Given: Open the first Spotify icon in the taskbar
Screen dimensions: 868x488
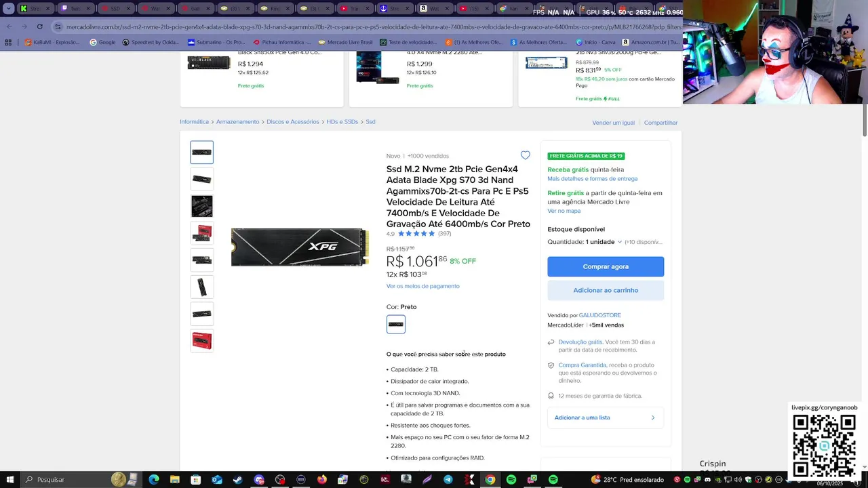Looking at the screenshot, I should point(511,479).
